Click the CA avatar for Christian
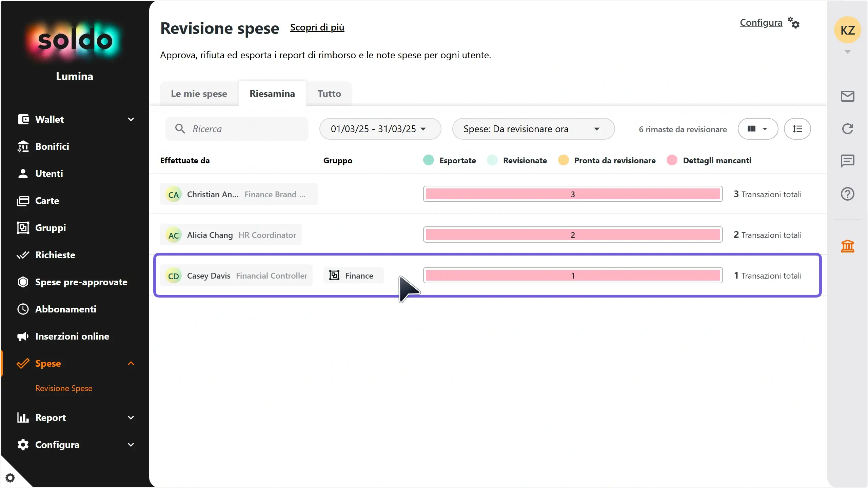The image size is (868, 488). [x=174, y=195]
